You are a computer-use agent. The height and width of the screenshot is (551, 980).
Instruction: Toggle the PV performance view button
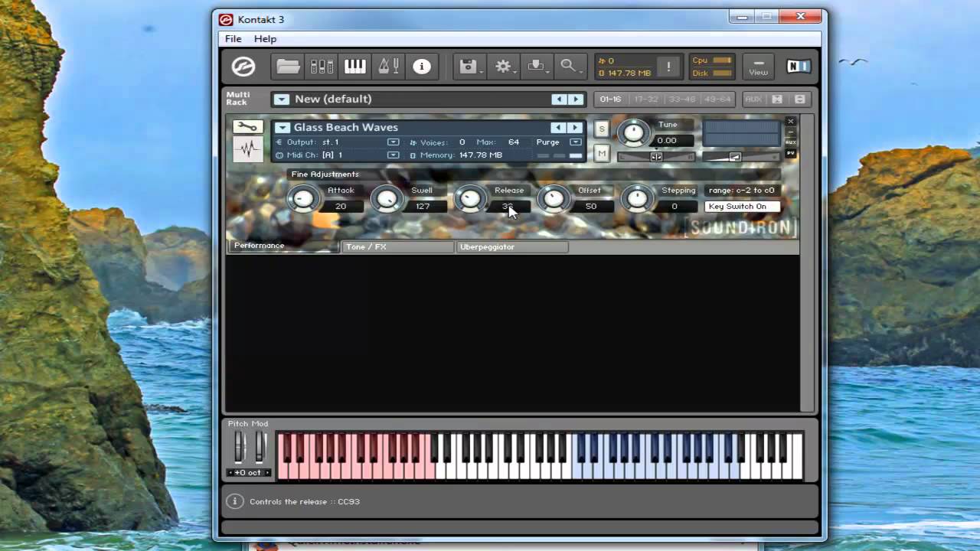[791, 153]
